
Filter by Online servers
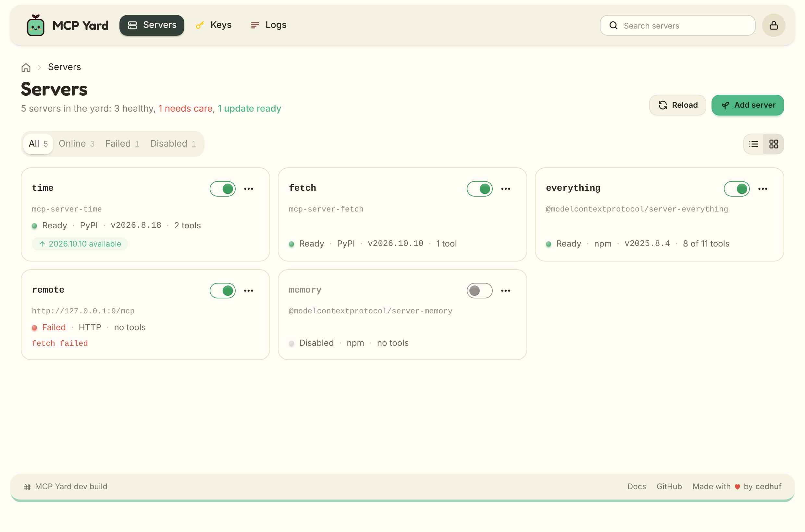click(76, 143)
